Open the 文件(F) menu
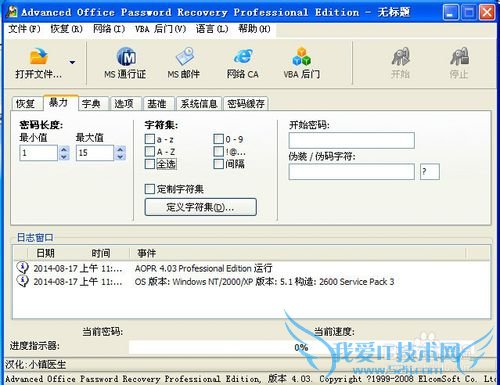500x385 pixels. point(24,29)
